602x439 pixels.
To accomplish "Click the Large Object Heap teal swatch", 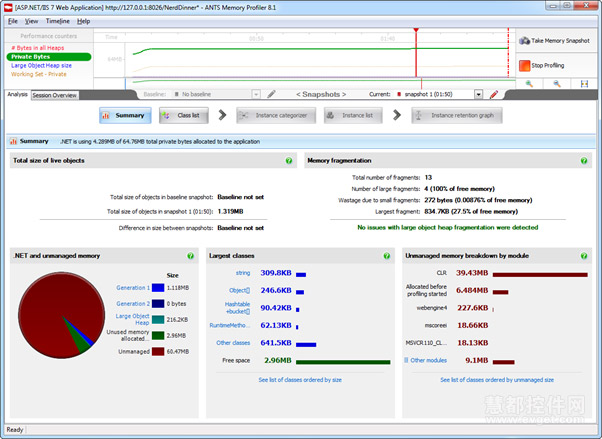I will [x=158, y=320].
